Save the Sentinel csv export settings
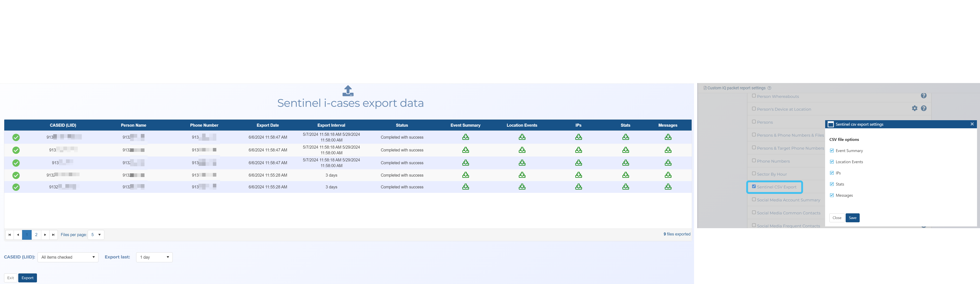 coord(852,218)
